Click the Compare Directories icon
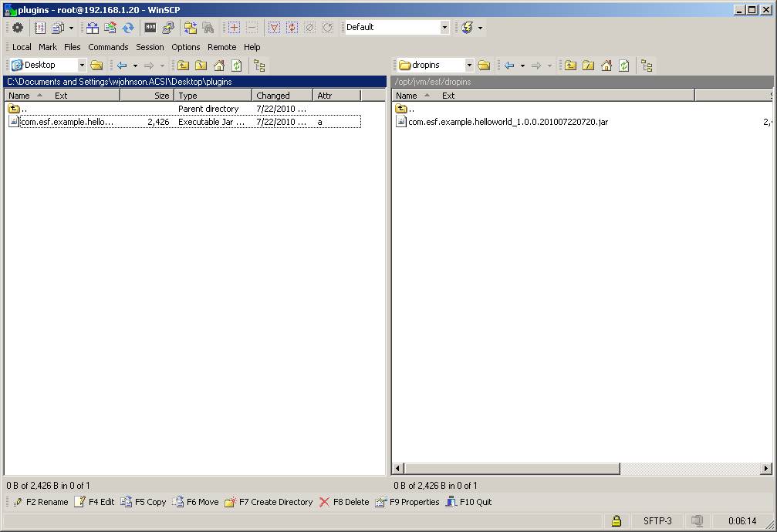777x532 pixels. pos(92,28)
